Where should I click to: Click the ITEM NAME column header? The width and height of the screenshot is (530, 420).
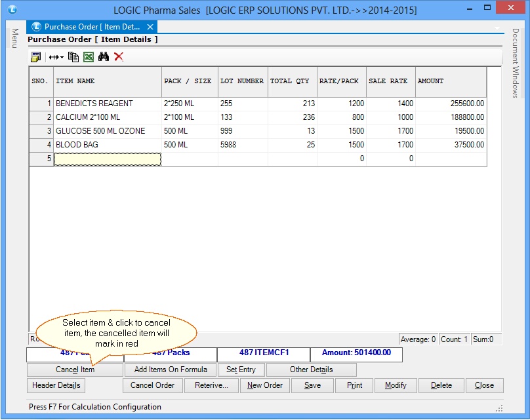108,82
